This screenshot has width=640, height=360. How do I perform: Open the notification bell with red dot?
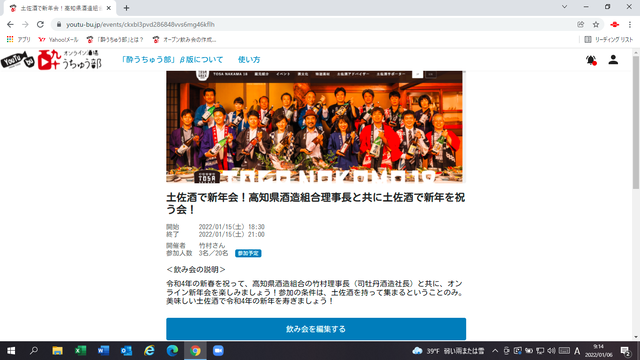click(x=591, y=60)
